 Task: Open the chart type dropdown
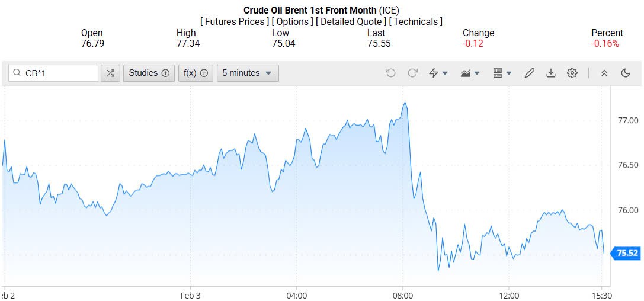(470, 73)
